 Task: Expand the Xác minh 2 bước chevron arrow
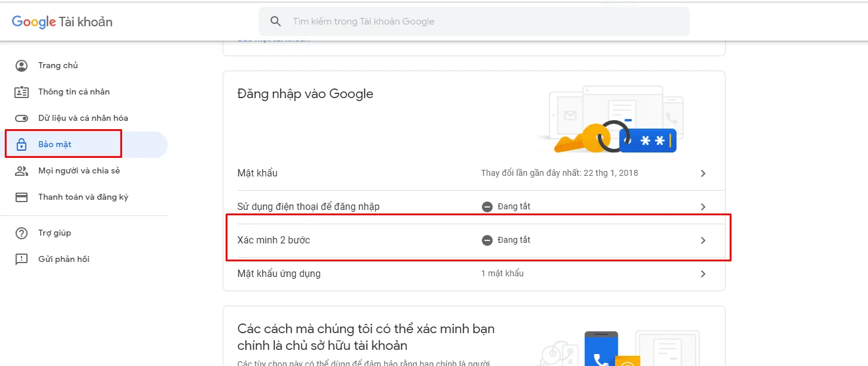(703, 240)
